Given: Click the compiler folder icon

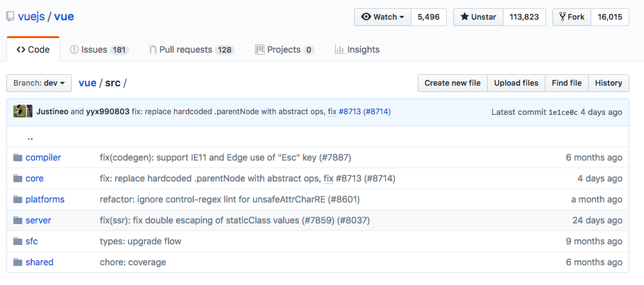Looking at the screenshot, I should coord(18,157).
